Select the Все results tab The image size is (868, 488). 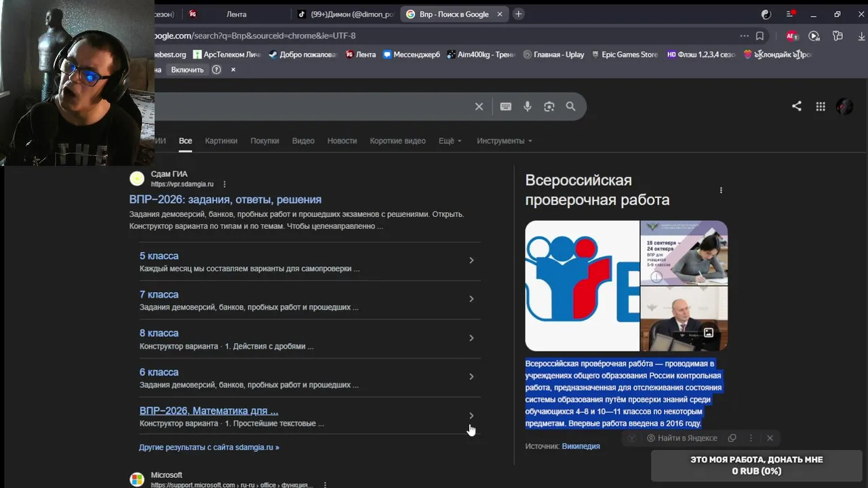(x=185, y=141)
